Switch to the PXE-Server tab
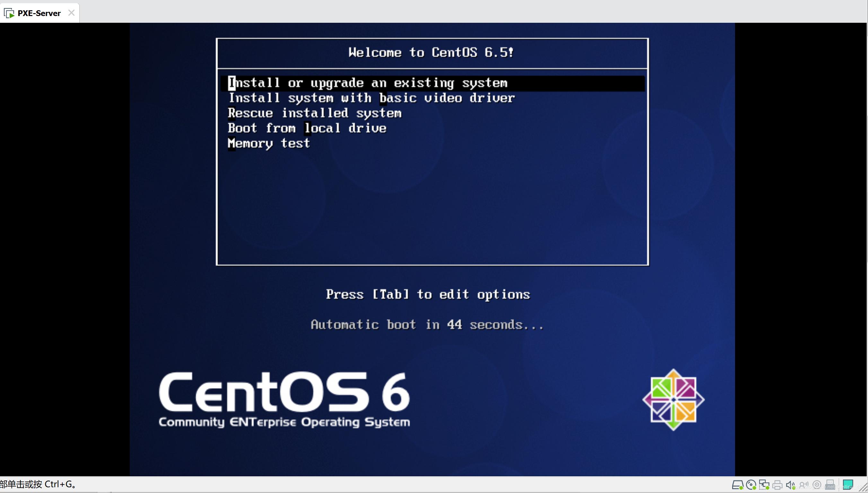This screenshot has width=868, height=493. (x=39, y=13)
